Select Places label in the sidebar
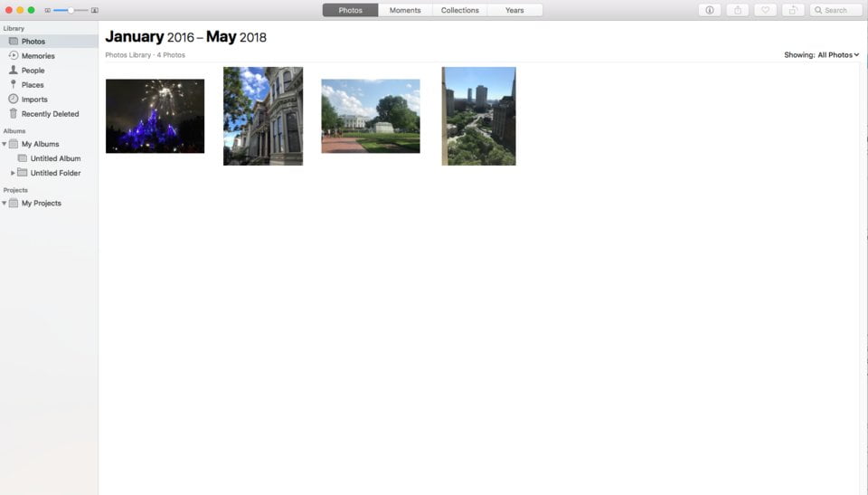This screenshot has height=495, width=868. 33,85
